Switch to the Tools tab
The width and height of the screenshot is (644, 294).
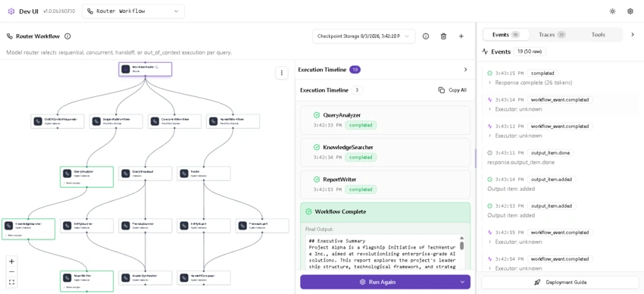(x=598, y=35)
